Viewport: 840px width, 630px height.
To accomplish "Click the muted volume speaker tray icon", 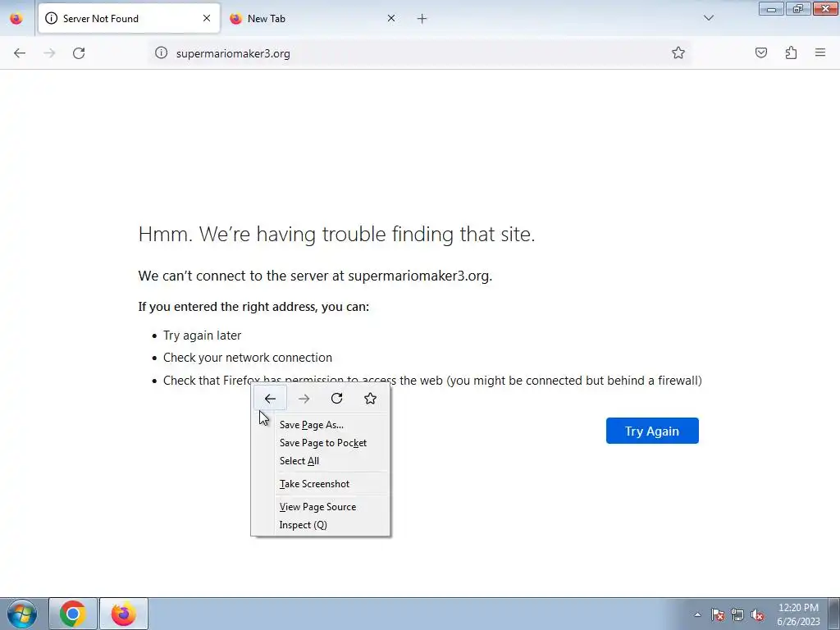I will tap(757, 614).
